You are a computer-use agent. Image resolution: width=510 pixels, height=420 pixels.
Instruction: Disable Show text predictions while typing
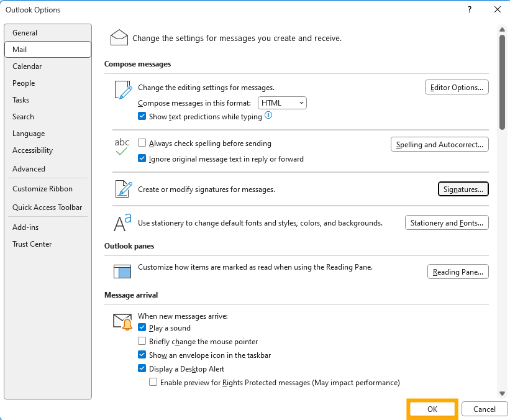(x=142, y=116)
